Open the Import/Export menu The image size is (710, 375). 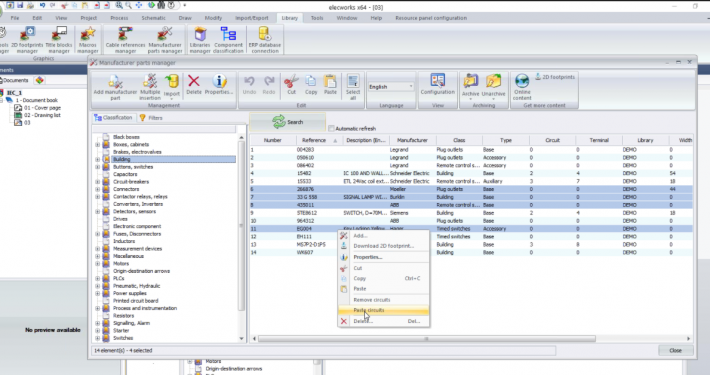tap(252, 18)
